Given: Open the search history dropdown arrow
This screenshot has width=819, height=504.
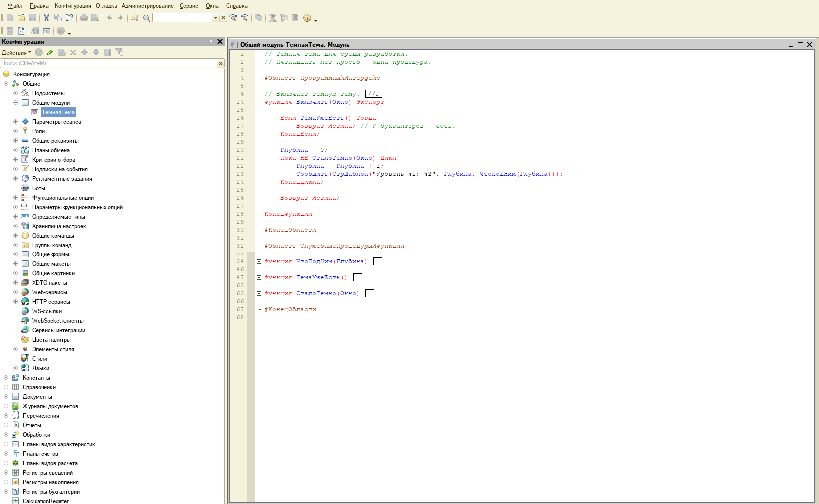Looking at the screenshot, I should (x=216, y=18).
